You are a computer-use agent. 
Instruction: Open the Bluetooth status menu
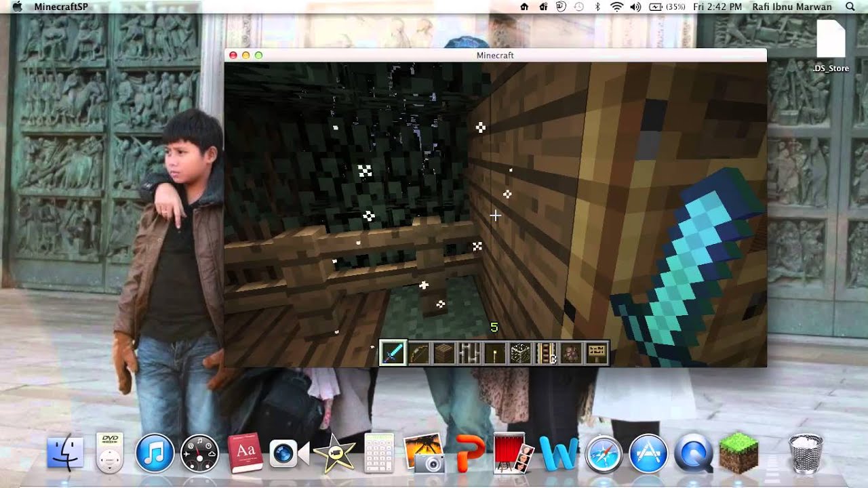597,7
